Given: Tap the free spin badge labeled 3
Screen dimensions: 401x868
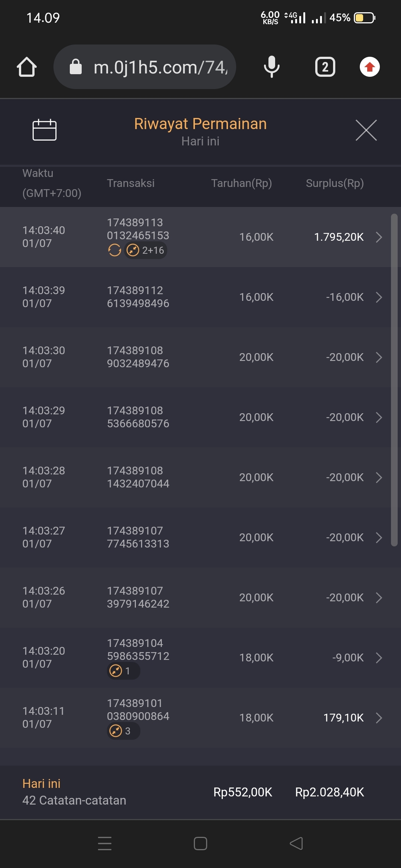Looking at the screenshot, I should point(123,731).
